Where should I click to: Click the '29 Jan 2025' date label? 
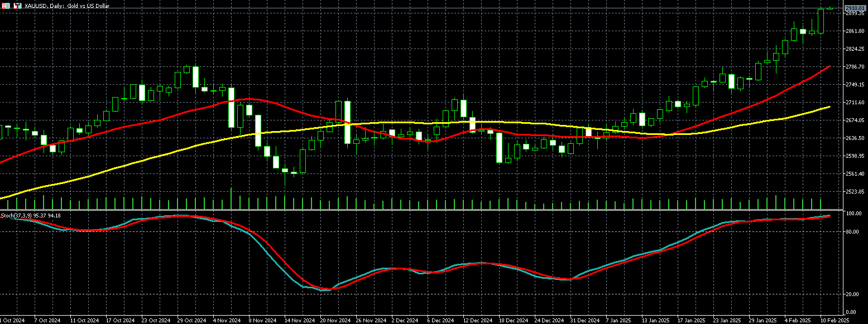coord(764,321)
